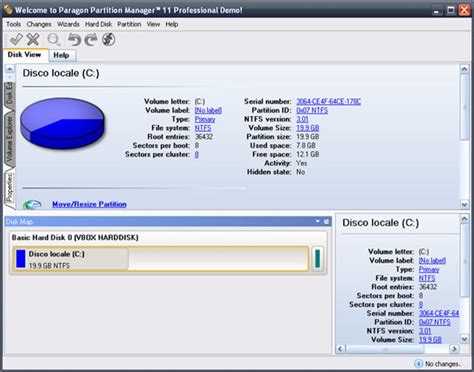This screenshot has height=372, width=474.
Task: Click the 19.9 GB Volume Size link in top panel
Action: pyautogui.click(x=308, y=128)
